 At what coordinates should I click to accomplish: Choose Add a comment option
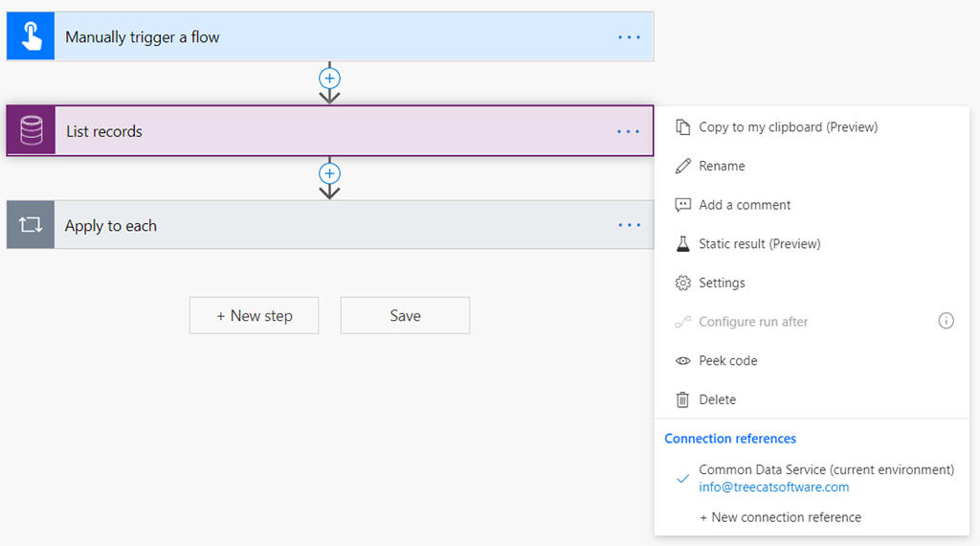[x=745, y=205]
